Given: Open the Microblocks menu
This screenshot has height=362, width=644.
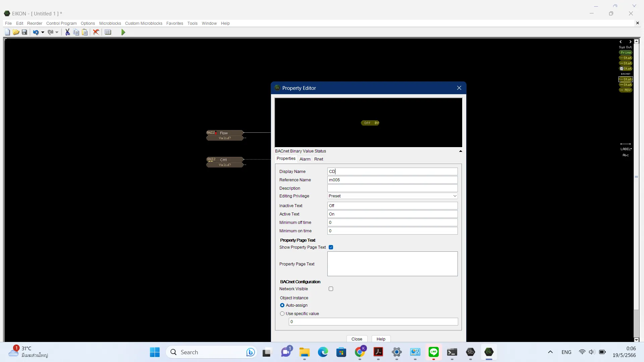Looking at the screenshot, I should pyautogui.click(x=110, y=23).
